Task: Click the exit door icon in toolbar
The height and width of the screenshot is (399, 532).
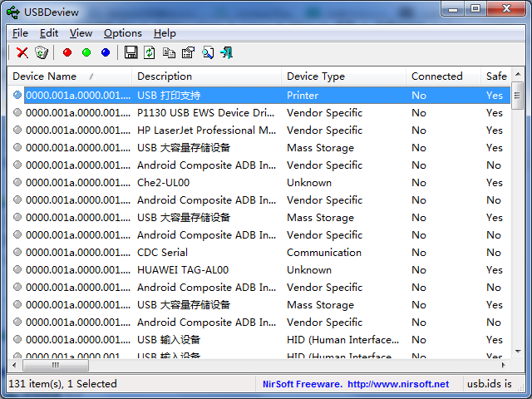Action: pos(226,52)
